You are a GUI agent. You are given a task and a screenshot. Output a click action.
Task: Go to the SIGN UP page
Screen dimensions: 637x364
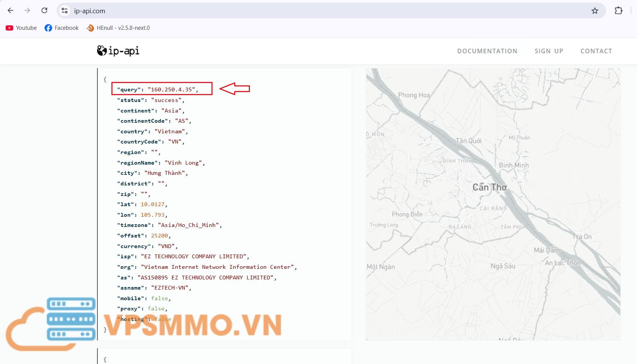tap(549, 51)
